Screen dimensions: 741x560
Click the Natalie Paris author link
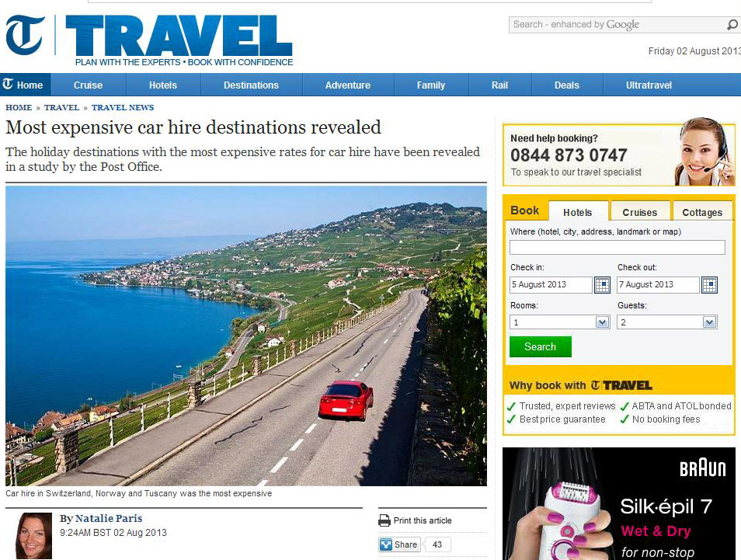click(x=109, y=518)
